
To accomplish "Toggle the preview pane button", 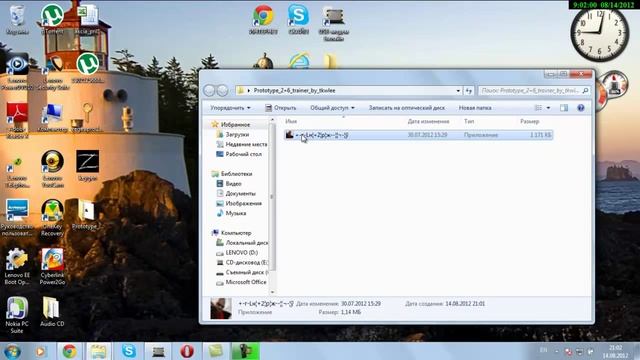I will [564, 108].
